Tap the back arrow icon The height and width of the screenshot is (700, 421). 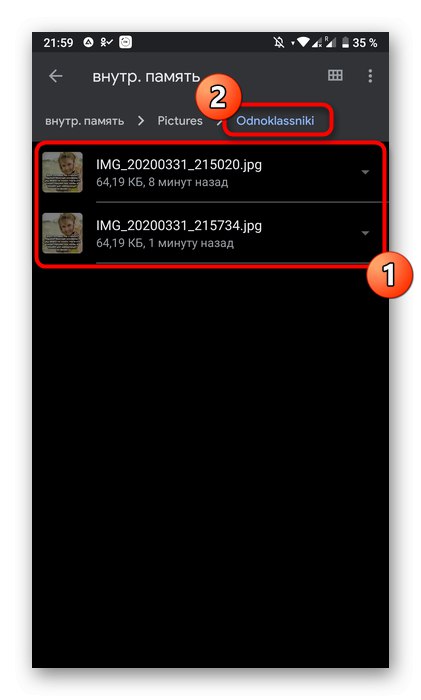[56, 76]
